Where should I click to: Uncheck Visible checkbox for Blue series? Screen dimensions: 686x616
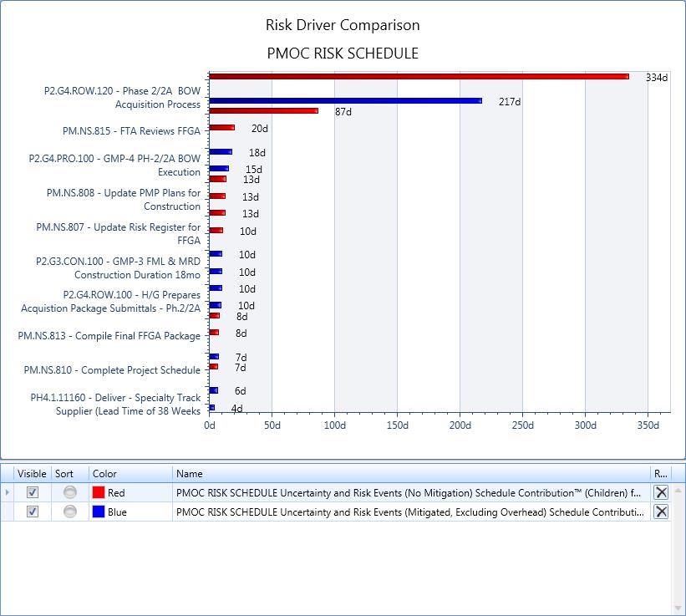(33, 512)
